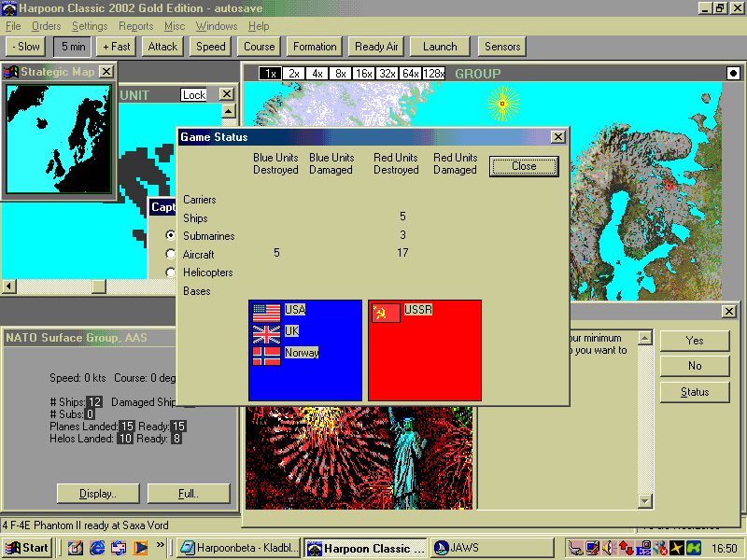The image size is (747, 560).
Task: Launch Internet Explorer from quick launch
Action: pyautogui.click(x=97, y=548)
